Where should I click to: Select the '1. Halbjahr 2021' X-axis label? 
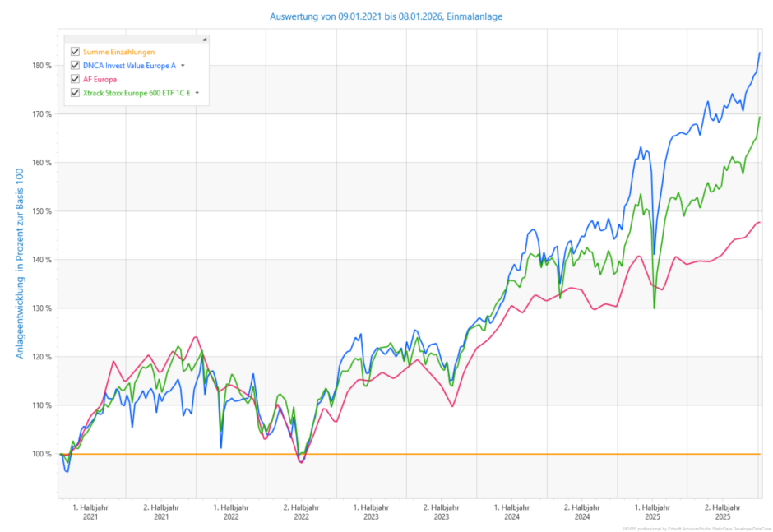pos(91,511)
